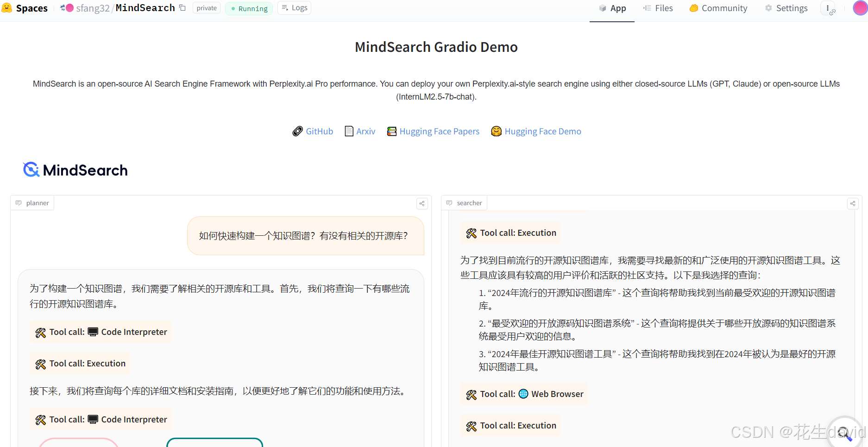Open the Arxiv link

tap(365, 132)
